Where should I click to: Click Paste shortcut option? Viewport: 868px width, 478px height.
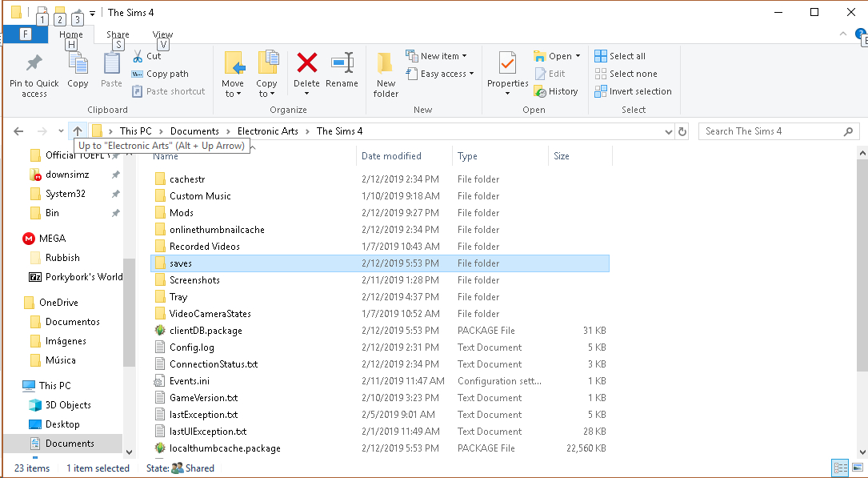[x=169, y=91]
